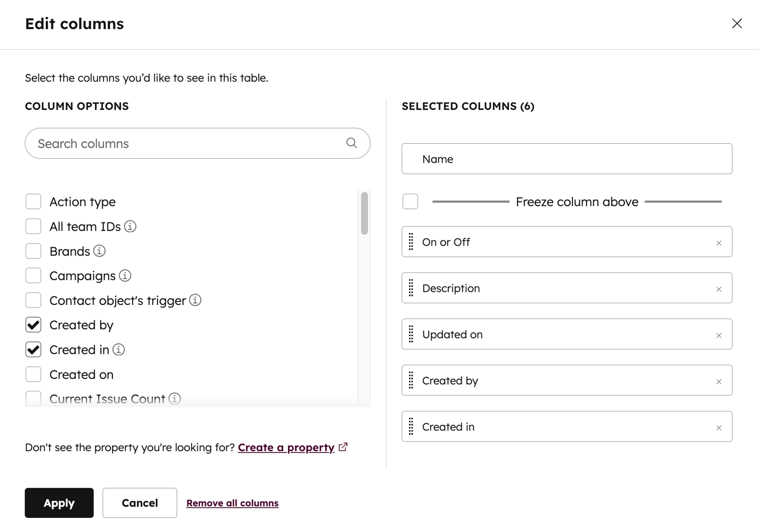Click the external link icon beside Create a property
The width and height of the screenshot is (759, 532).
(x=343, y=447)
